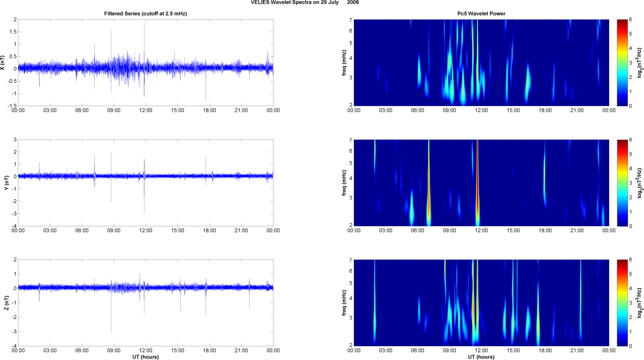Click the '-1.5' tick on the X (nT) axis
Image resolution: width=644 pixels, height=360 pixels.
click(x=11, y=106)
